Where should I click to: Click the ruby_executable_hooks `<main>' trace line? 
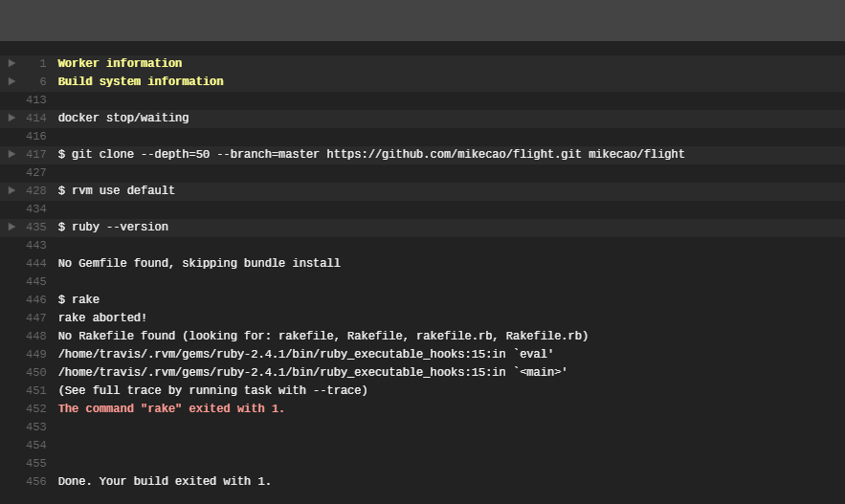(313, 372)
